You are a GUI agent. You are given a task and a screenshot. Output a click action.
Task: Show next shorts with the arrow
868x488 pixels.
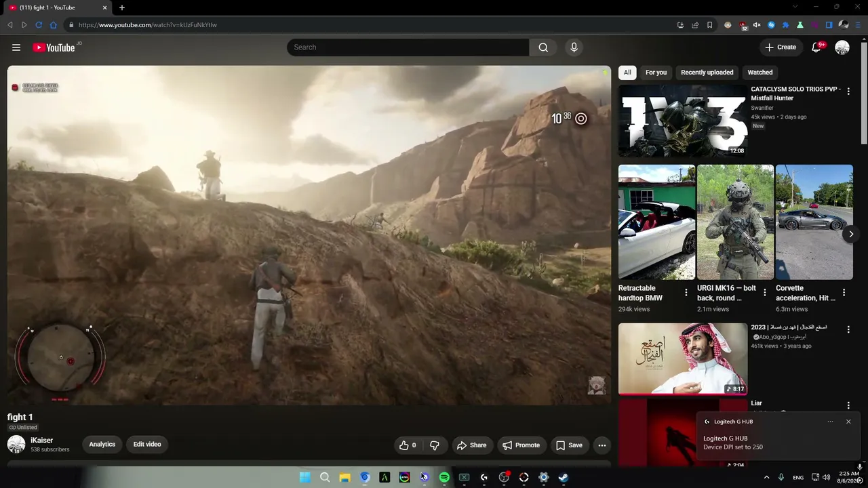pos(851,234)
